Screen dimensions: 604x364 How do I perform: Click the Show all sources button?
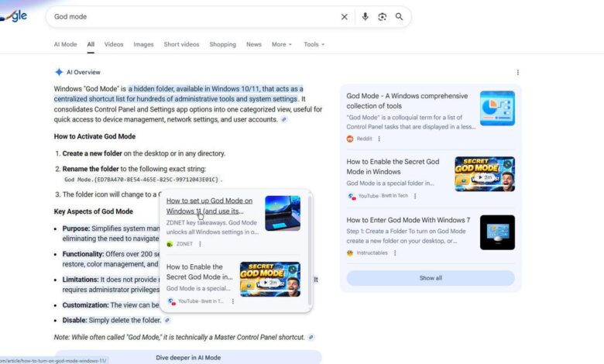tap(431, 278)
